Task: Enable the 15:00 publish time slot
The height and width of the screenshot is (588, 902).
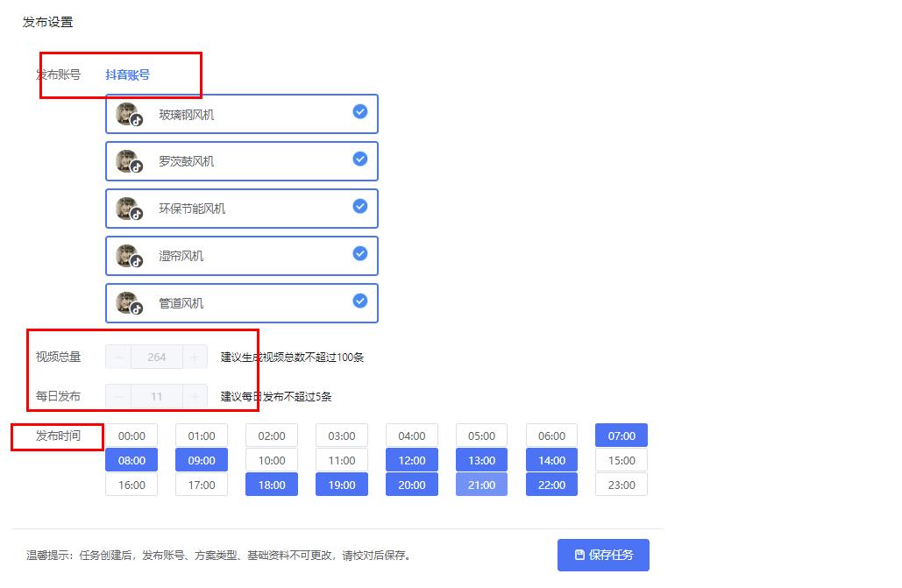Action: pos(621,460)
